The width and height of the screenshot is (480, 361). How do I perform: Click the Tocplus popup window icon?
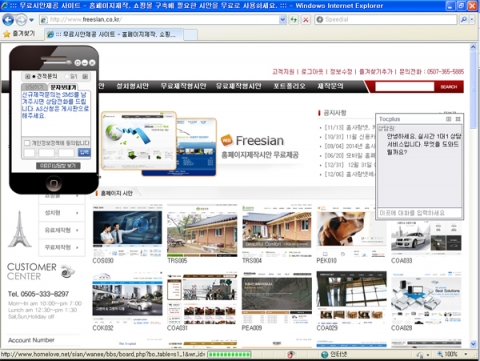tap(449, 119)
